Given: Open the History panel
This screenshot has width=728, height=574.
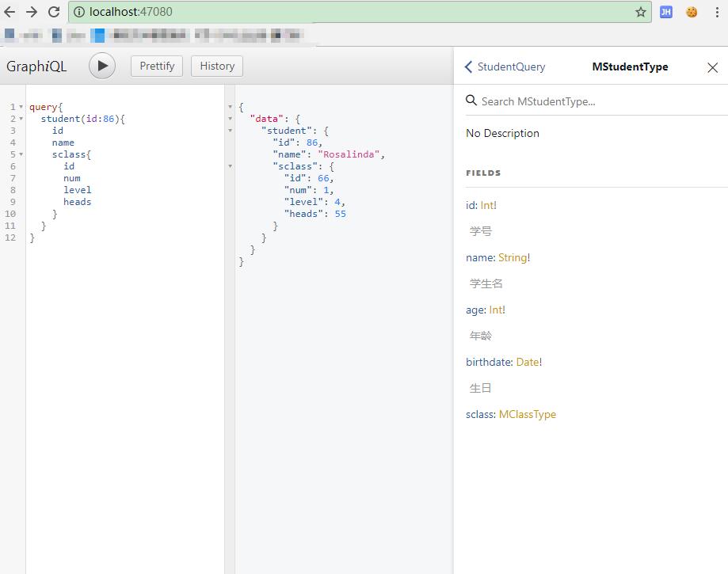Looking at the screenshot, I should coord(216,67).
